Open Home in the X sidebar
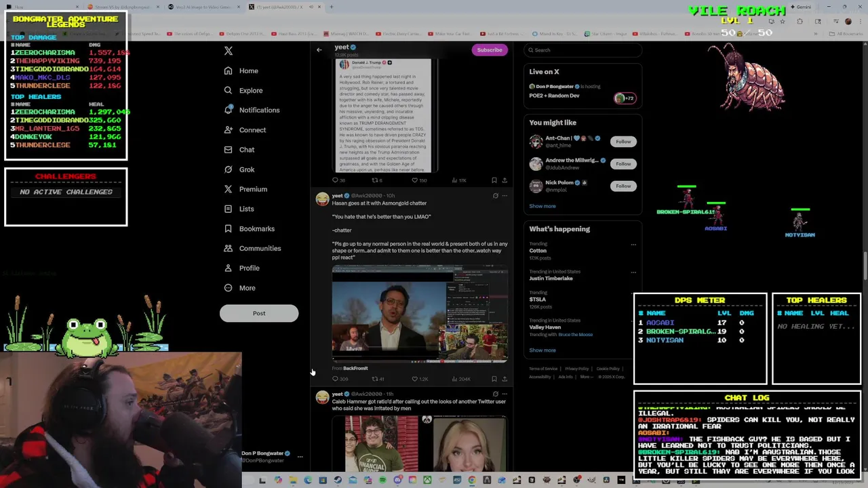Viewport: 868px width, 488px height. coord(241,70)
